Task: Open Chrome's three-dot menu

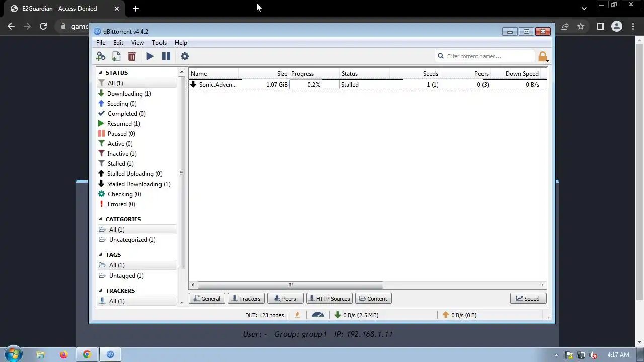Action: [633, 26]
